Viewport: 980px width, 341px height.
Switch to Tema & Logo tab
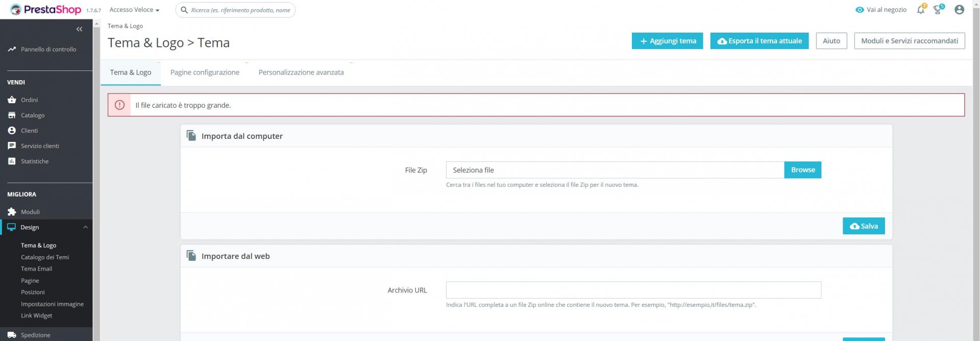[131, 72]
